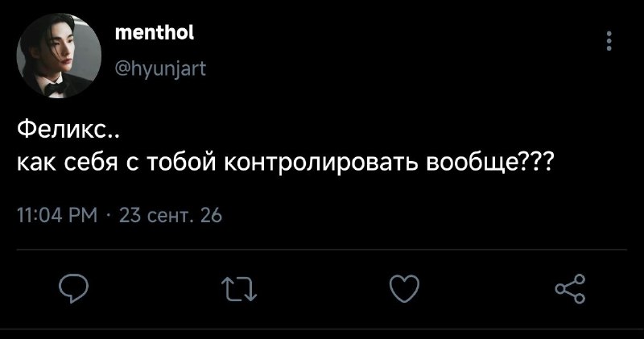
Task: Click the divider line above action icons
Action: point(322,249)
